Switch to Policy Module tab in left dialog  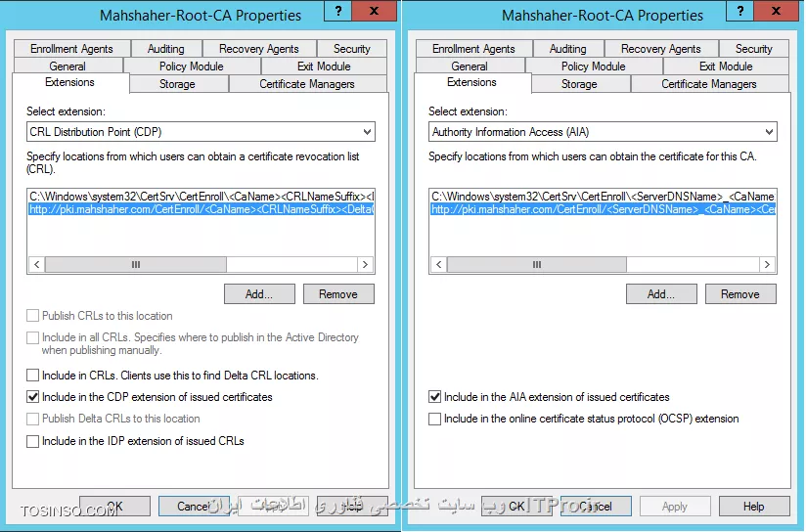pos(192,66)
